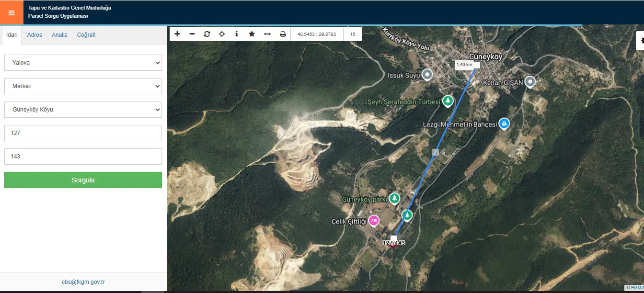The width and height of the screenshot is (644, 293).
Task: Click the block number field containing 127
Action: point(83,133)
